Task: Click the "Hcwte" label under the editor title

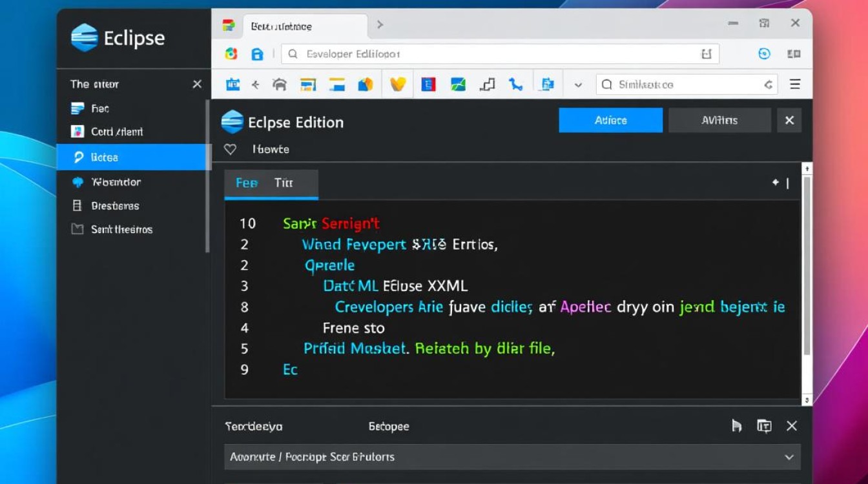Action: [271, 149]
